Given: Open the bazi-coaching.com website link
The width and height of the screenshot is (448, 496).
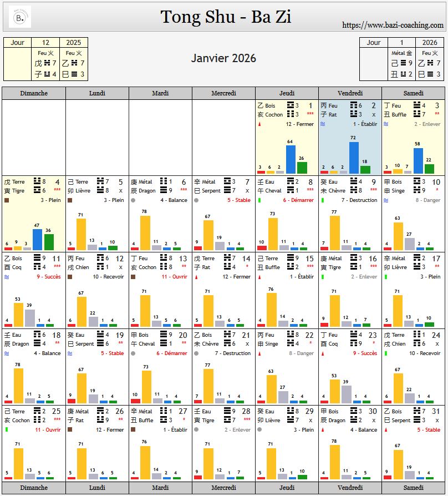Looking at the screenshot, I should coord(393,25).
